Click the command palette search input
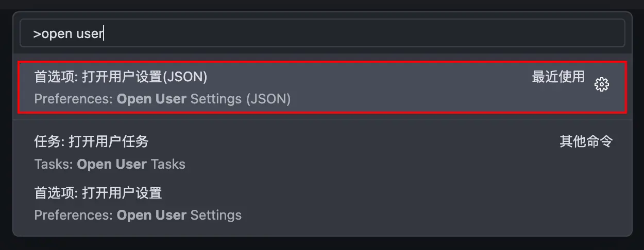Image resolution: width=644 pixels, height=250 pixels. click(322, 34)
